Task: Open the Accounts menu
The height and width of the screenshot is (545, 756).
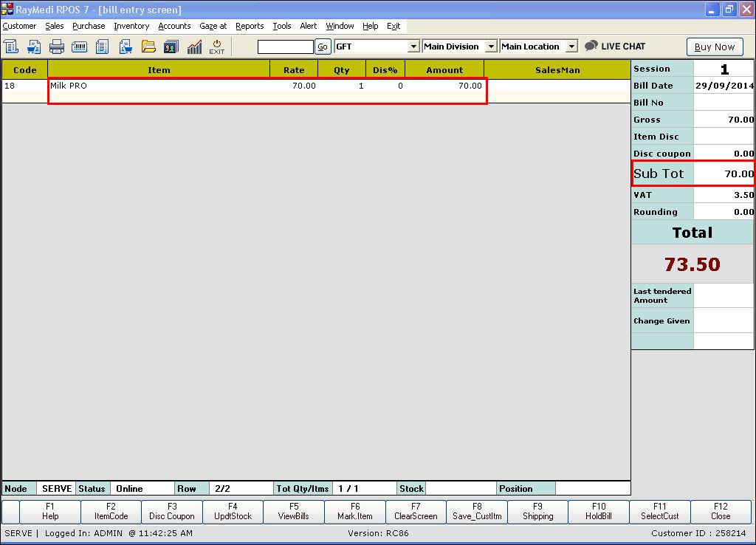Action: click(174, 26)
